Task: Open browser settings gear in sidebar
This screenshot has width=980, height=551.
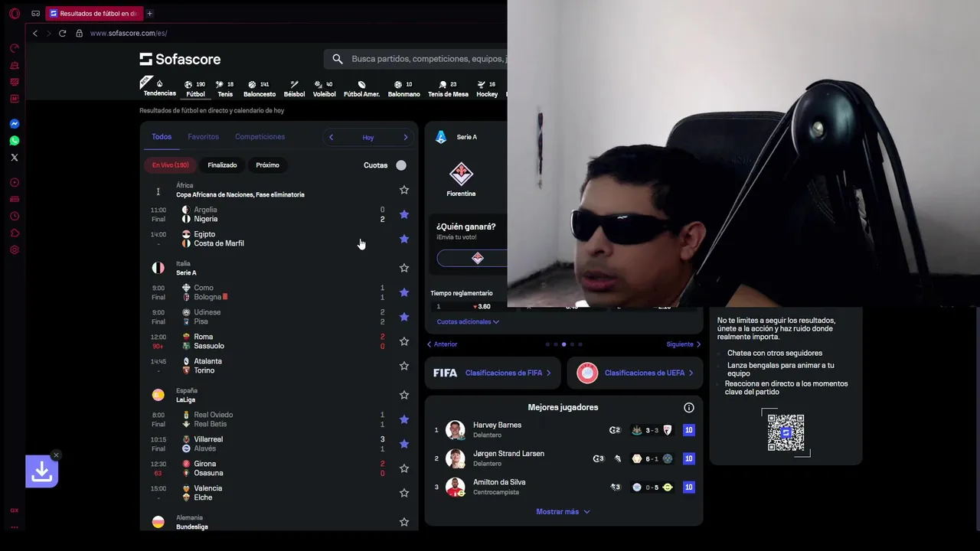Action: (x=14, y=249)
